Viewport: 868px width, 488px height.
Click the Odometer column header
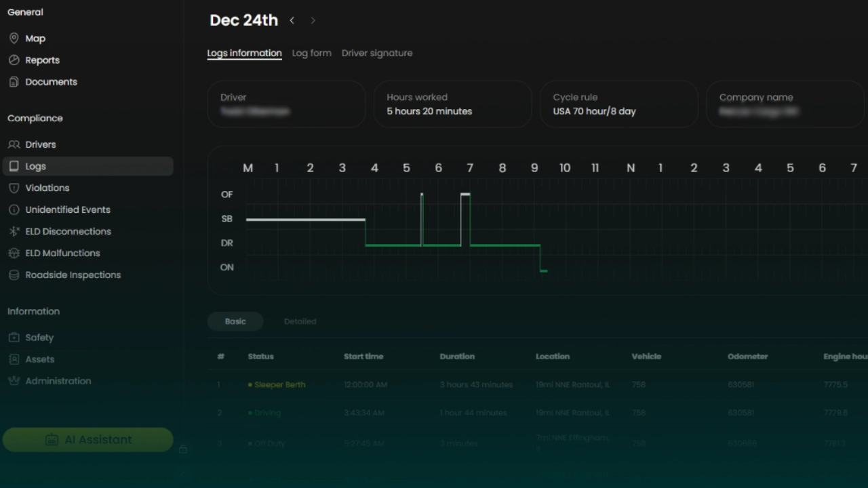(x=748, y=357)
